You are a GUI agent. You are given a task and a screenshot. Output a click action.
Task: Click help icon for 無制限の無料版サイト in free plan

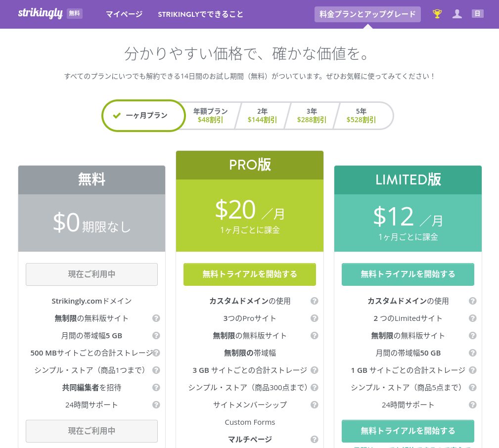click(x=156, y=318)
